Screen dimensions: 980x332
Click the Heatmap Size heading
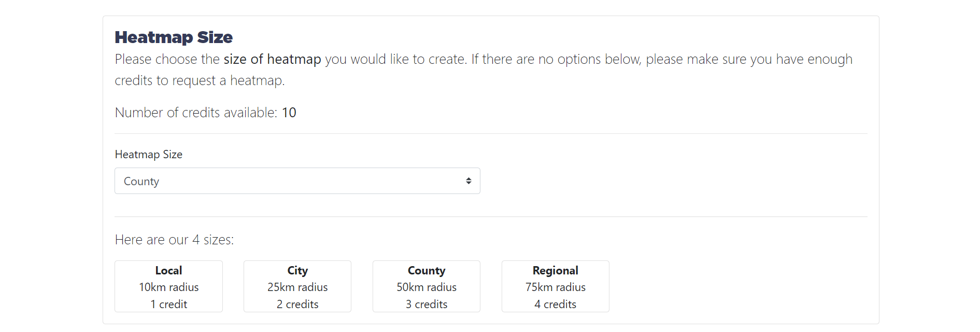(x=174, y=37)
